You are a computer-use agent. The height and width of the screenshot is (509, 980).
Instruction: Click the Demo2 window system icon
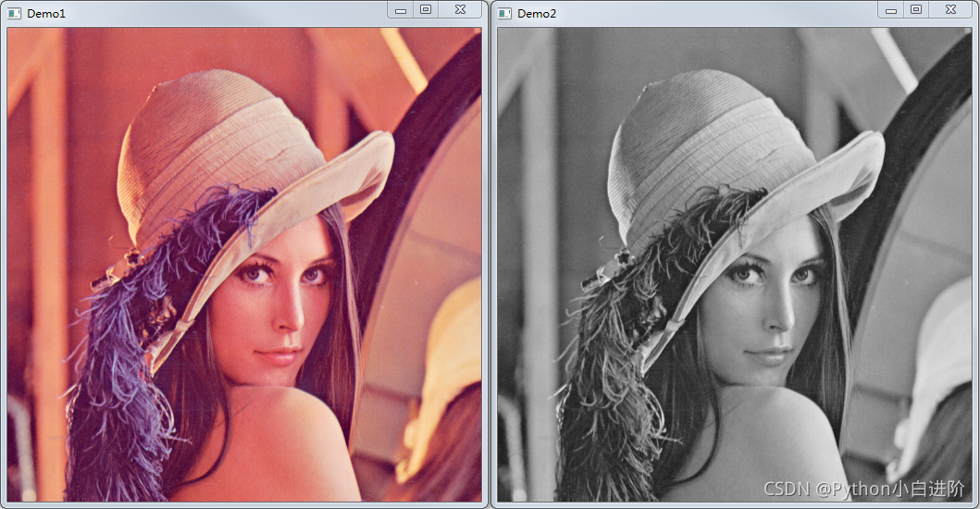coord(505,14)
